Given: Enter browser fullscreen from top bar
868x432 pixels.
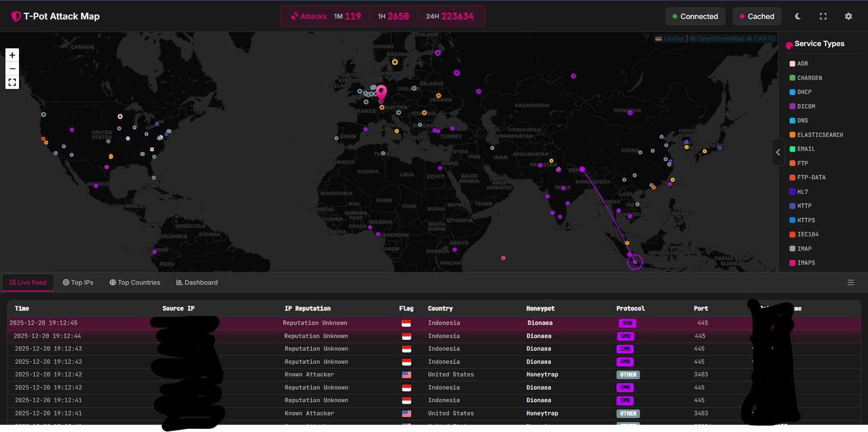Looking at the screenshot, I should tap(823, 16).
